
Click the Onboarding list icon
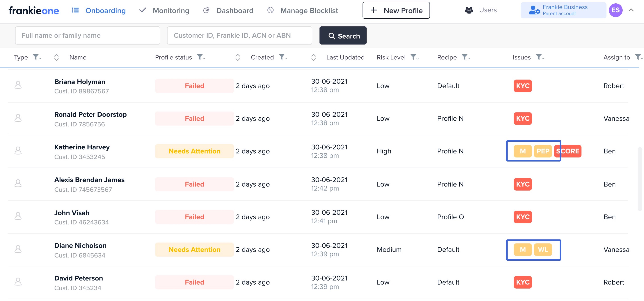coord(75,10)
